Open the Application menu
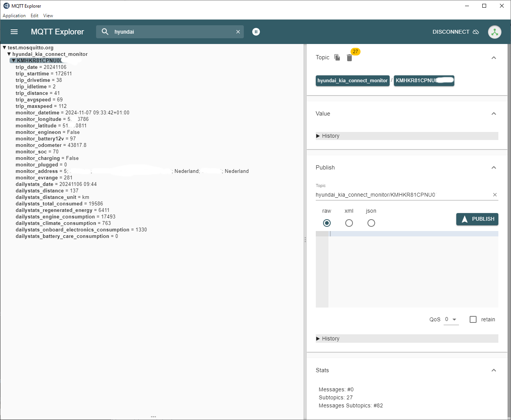This screenshot has height=420, width=511. tap(14, 16)
